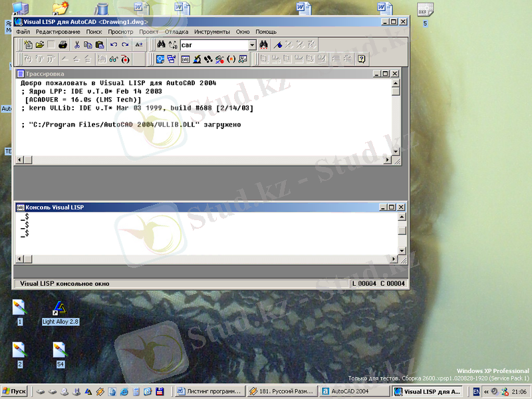Open the Файл menu

23,31
